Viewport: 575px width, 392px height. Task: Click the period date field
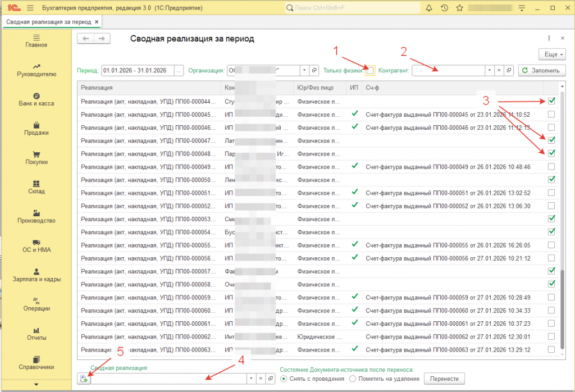coord(138,70)
